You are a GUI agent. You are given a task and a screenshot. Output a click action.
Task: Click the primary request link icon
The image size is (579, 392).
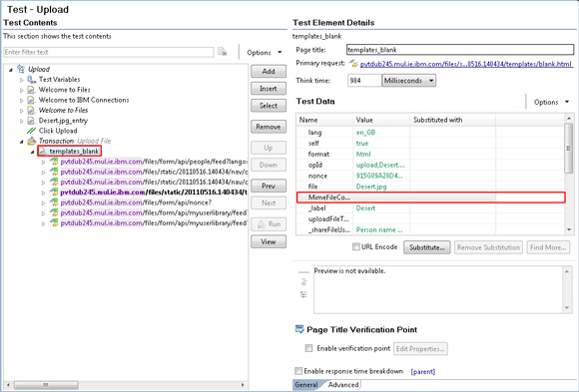tap(353, 64)
